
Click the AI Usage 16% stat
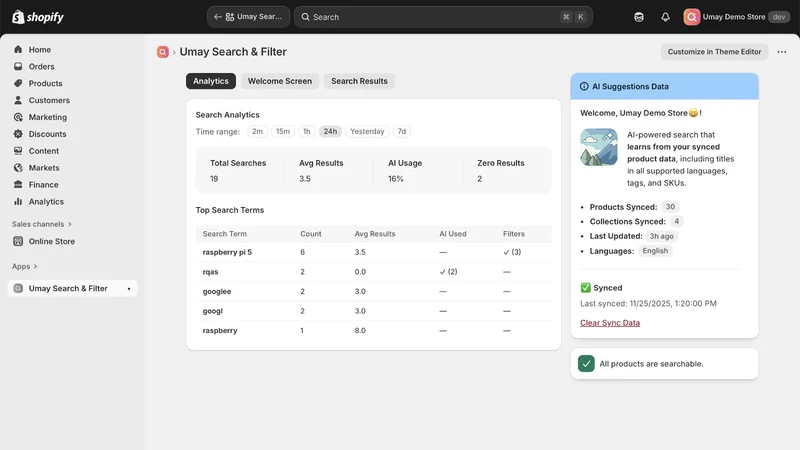pos(405,171)
